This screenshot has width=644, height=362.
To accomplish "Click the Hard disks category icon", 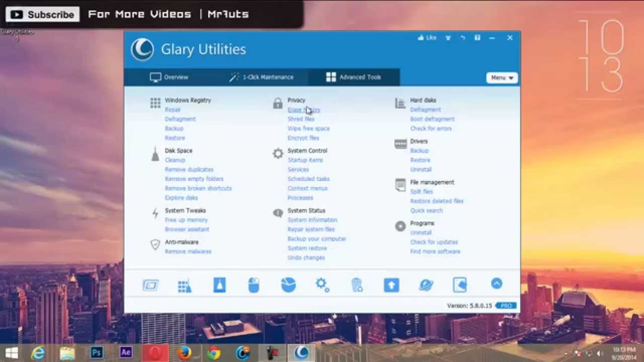I will click(400, 103).
